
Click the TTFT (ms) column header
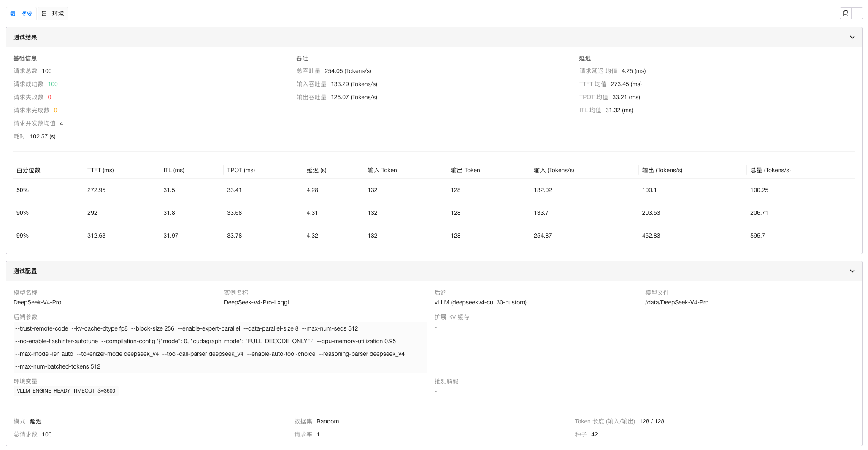coord(100,170)
